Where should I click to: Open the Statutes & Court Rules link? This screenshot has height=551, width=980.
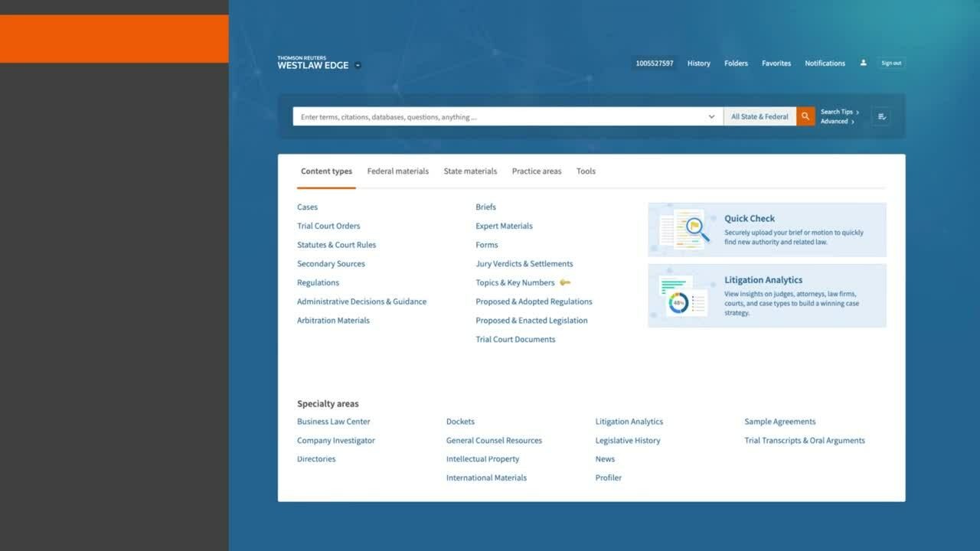pos(336,245)
